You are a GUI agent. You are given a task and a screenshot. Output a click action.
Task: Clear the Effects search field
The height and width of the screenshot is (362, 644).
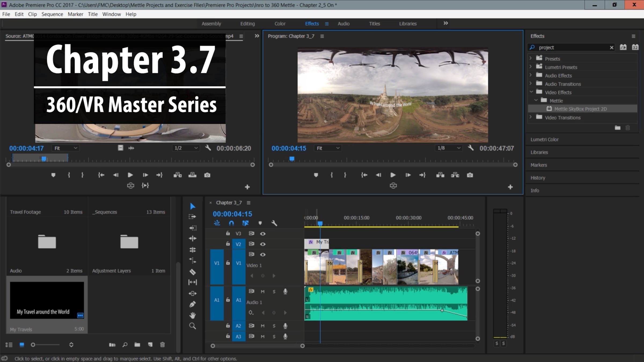click(x=612, y=47)
